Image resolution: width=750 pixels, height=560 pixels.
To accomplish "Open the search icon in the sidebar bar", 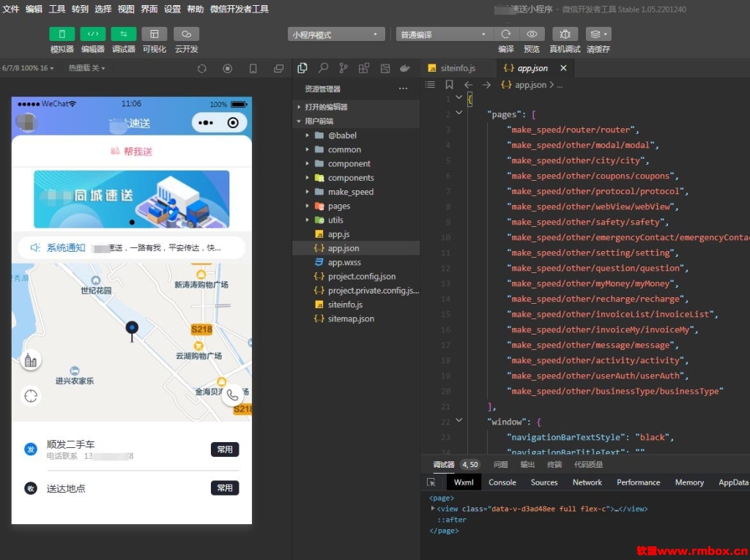I will tap(323, 68).
